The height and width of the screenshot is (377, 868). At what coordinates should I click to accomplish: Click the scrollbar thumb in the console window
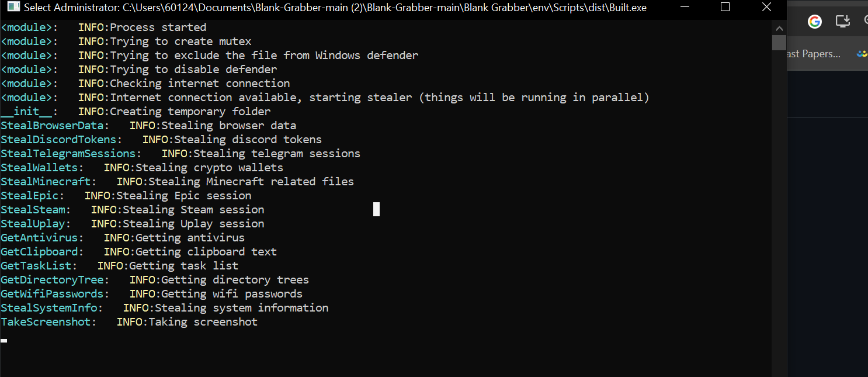coord(779,43)
